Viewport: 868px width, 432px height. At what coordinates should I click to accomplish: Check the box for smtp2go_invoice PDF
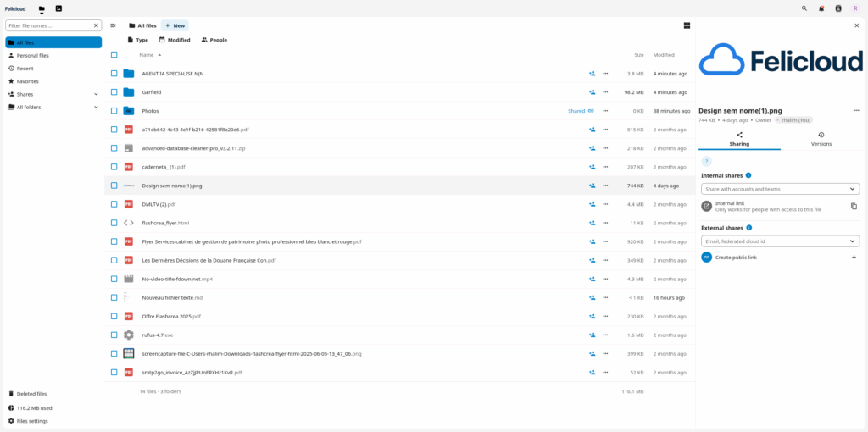click(x=114, y=372)
